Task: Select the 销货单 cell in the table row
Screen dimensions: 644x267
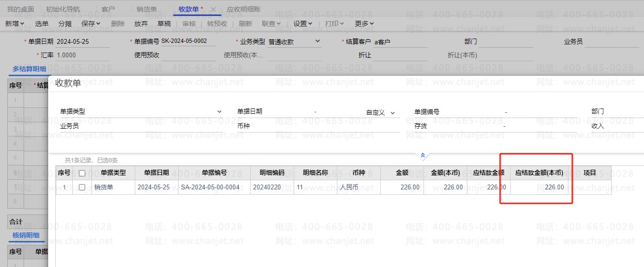Action: (x=113, y=187)
